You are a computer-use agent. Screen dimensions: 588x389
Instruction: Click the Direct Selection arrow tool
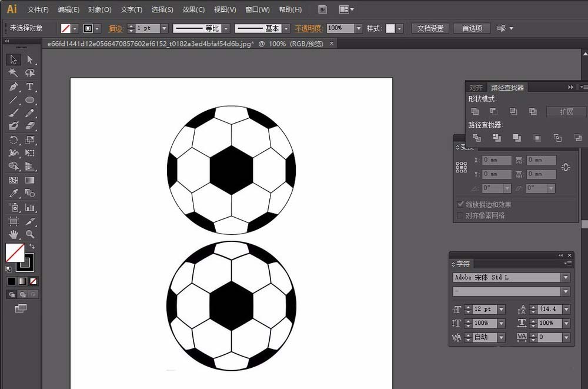[29, 59]
